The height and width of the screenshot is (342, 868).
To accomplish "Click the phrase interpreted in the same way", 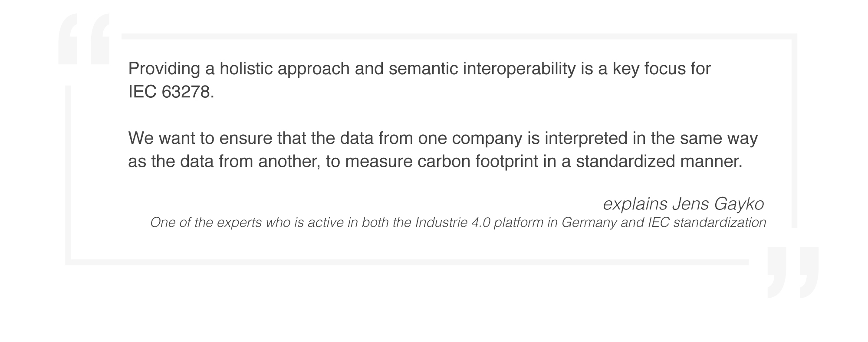I will (x=651, y=138).
